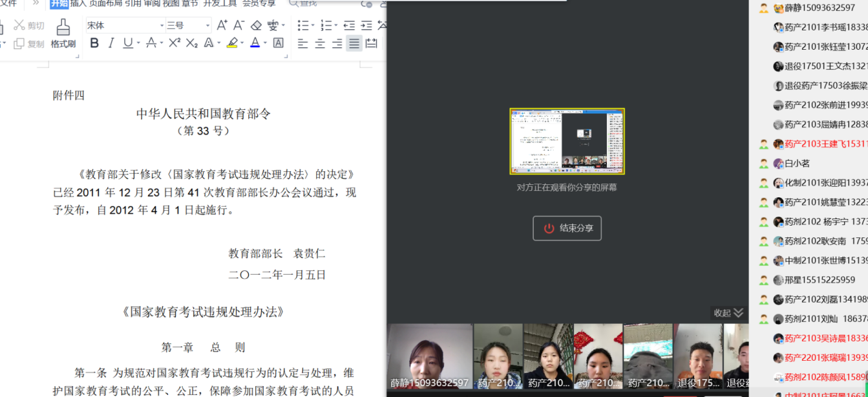Decrease font size with the A- icon
868x397 pixels.
[x=238, y=25]
